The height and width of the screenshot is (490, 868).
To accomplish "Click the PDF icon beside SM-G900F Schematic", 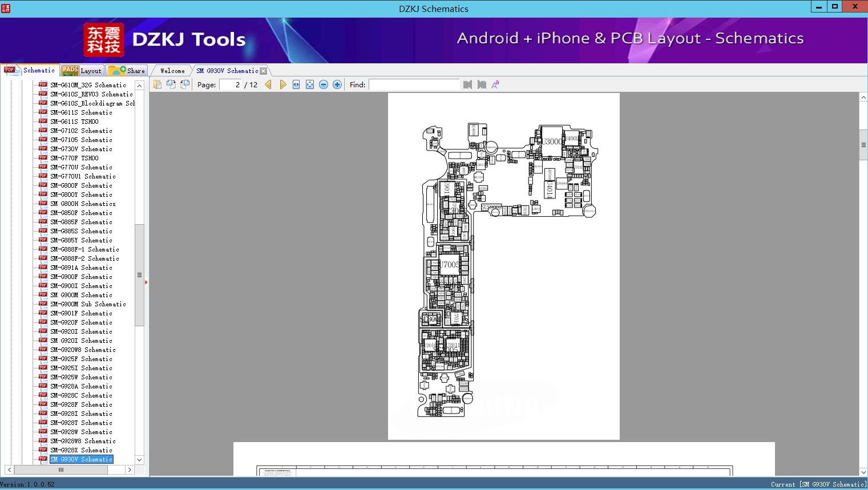I will click(x=43, y=277).
